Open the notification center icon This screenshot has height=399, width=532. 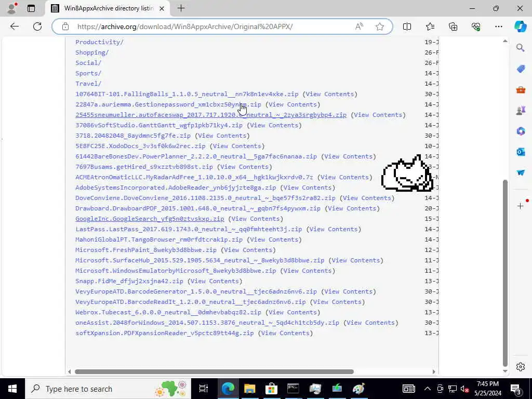(x=516, y=389)
